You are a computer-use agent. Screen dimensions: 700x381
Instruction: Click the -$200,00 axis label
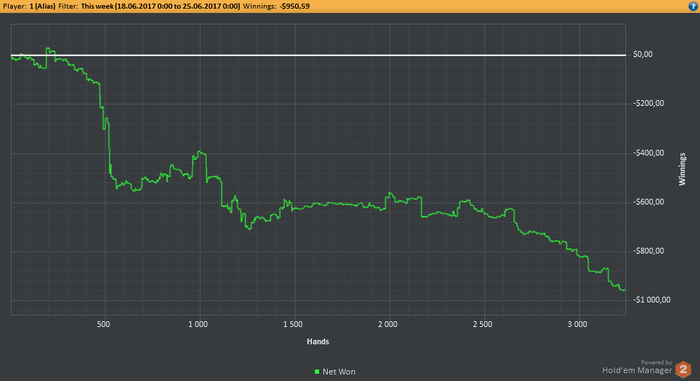[x=649, y=104]
